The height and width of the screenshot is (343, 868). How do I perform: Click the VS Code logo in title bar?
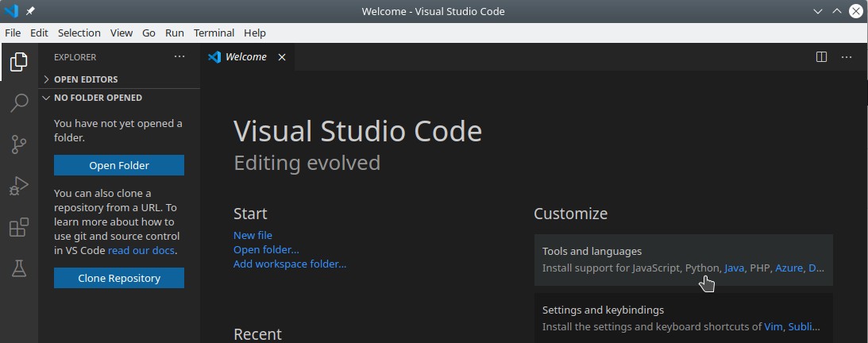[x=11, y=11]
